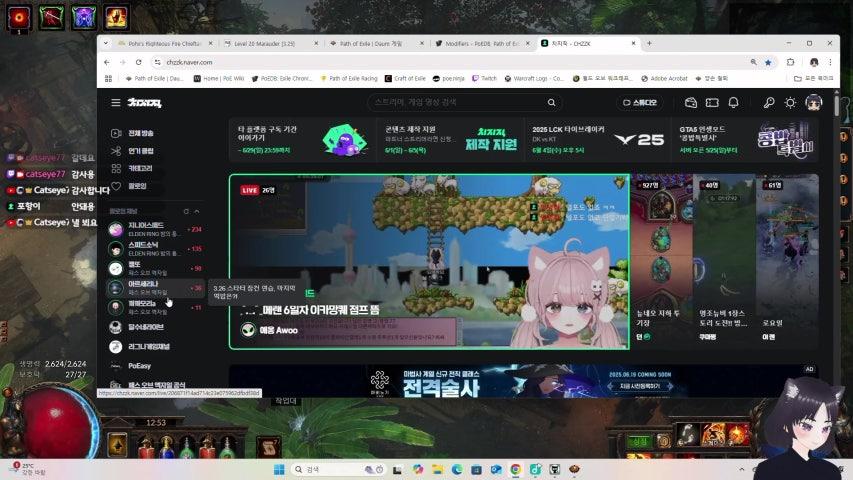This screenshot has height=480, width=853.
Task: Open the Twitch bookmark
Action: pyautogui.click(x=485, y=78)
